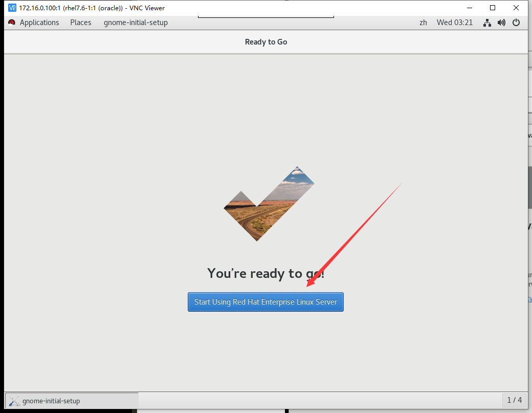Click the wired network status icon

487,23
